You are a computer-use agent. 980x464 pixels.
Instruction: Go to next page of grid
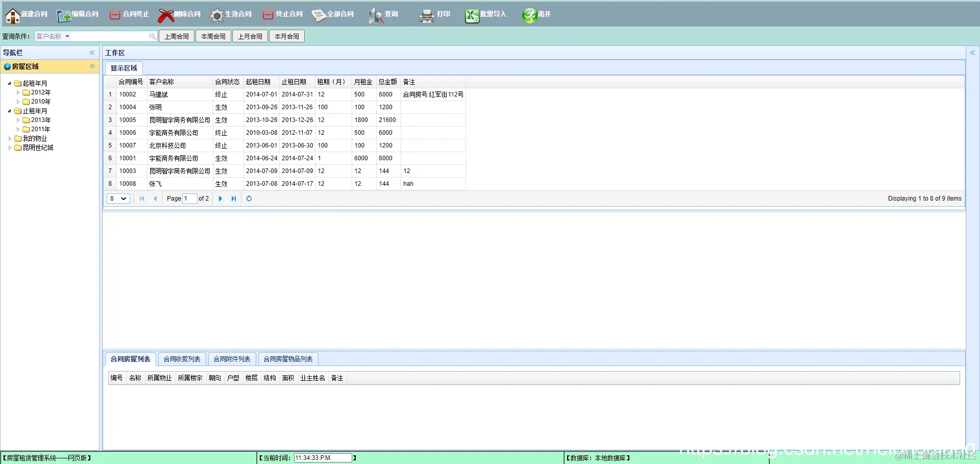220,199
